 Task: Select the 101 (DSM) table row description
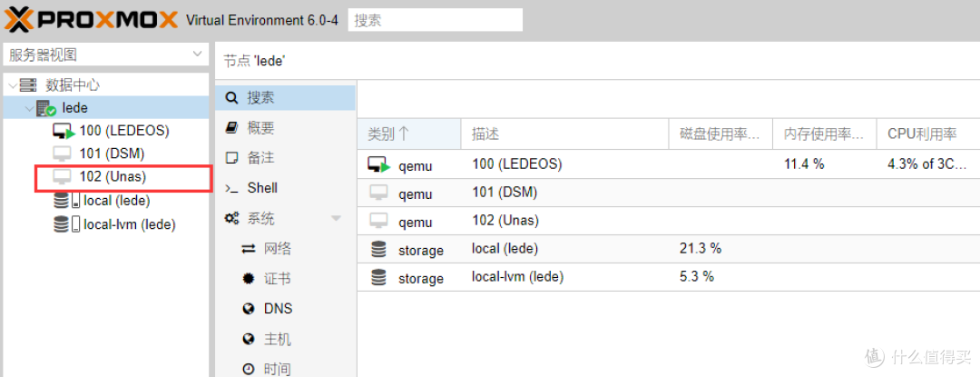505,193
